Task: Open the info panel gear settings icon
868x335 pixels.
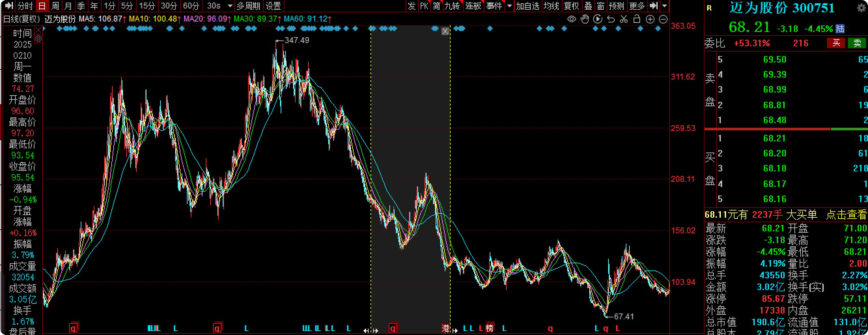Action: pyautogui.click(x=38, y=39)
